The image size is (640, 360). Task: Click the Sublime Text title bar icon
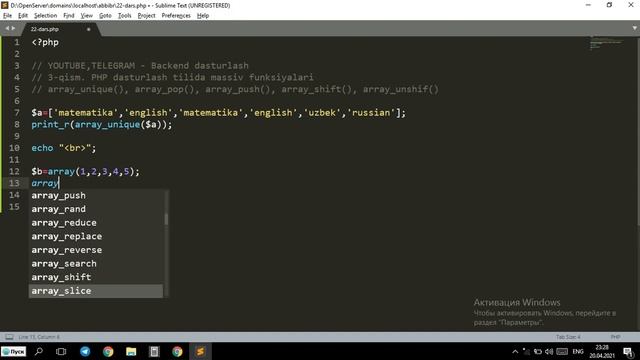click(4, 5)
